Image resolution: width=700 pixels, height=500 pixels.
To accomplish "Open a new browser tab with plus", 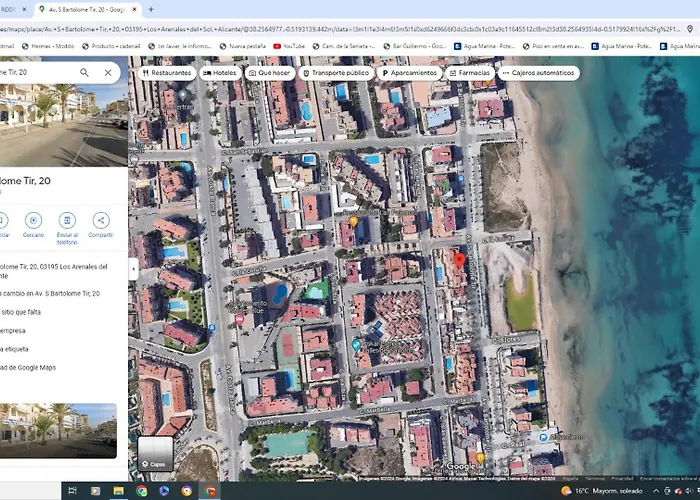I will (x=151, y=9).
